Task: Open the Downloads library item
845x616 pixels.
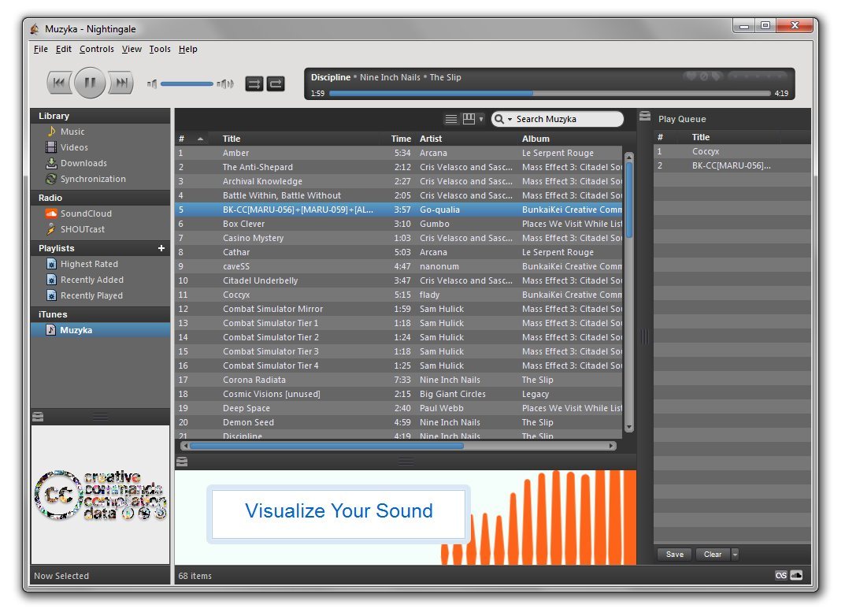Action: coord(100,163)
